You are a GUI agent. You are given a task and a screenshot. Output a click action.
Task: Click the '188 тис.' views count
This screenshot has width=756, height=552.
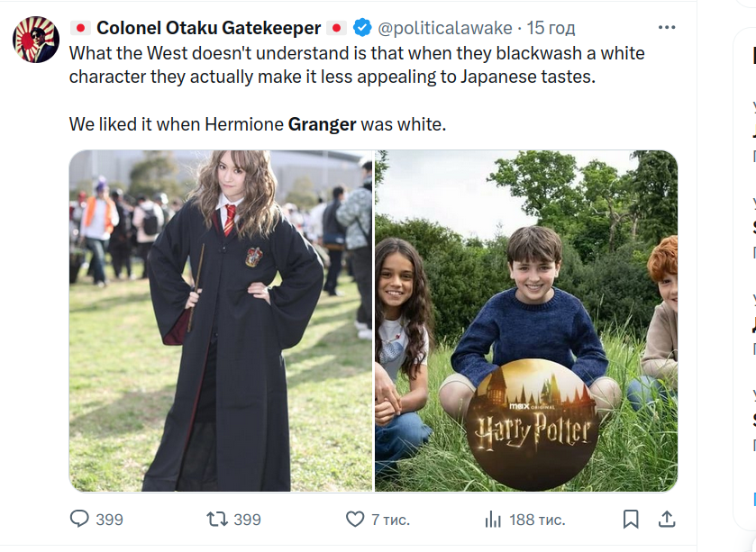536,520
